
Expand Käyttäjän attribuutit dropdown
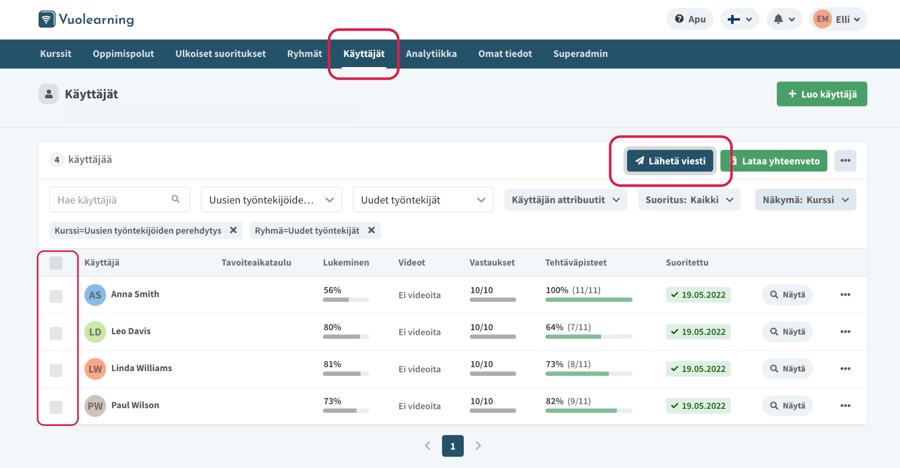pos(565,200)
